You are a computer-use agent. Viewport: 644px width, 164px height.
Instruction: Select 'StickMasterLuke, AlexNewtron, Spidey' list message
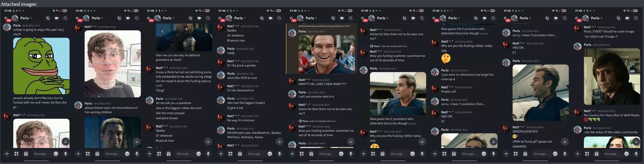254,135
